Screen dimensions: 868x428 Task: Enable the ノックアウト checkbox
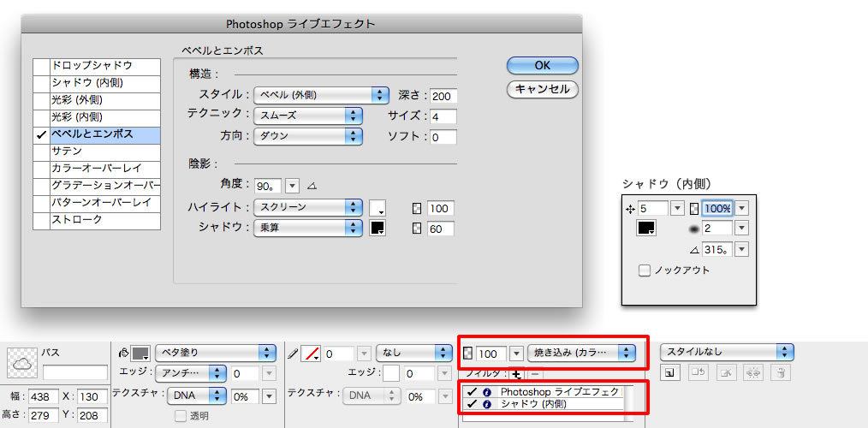(x=645, y=270)
